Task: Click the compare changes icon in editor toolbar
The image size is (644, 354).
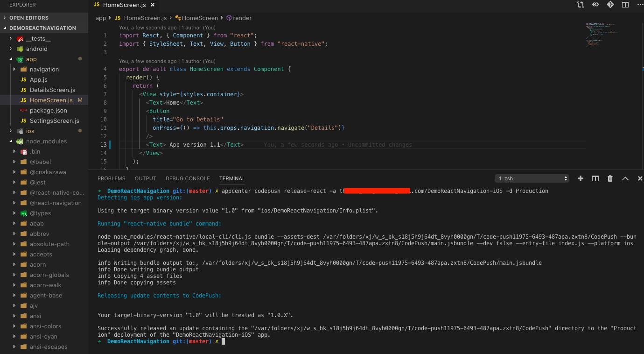Action: tap(581, 5)
